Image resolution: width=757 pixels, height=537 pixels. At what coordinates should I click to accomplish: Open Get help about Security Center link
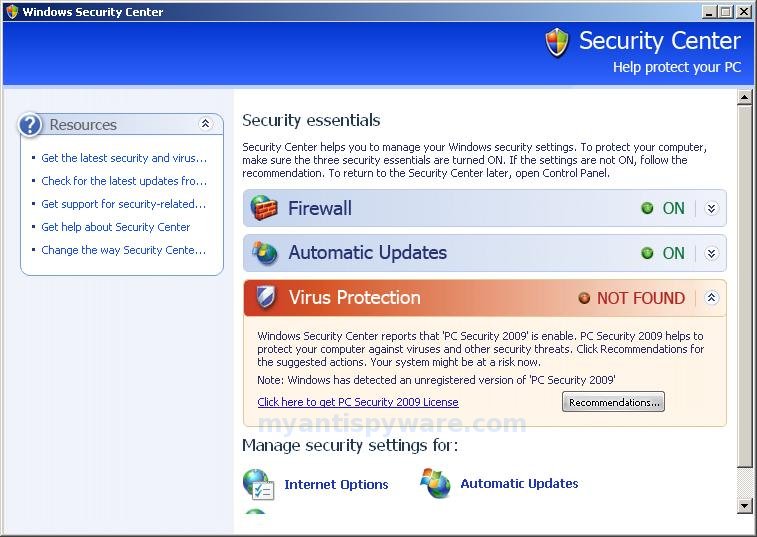pyautogui.click(x=115, y=227)
